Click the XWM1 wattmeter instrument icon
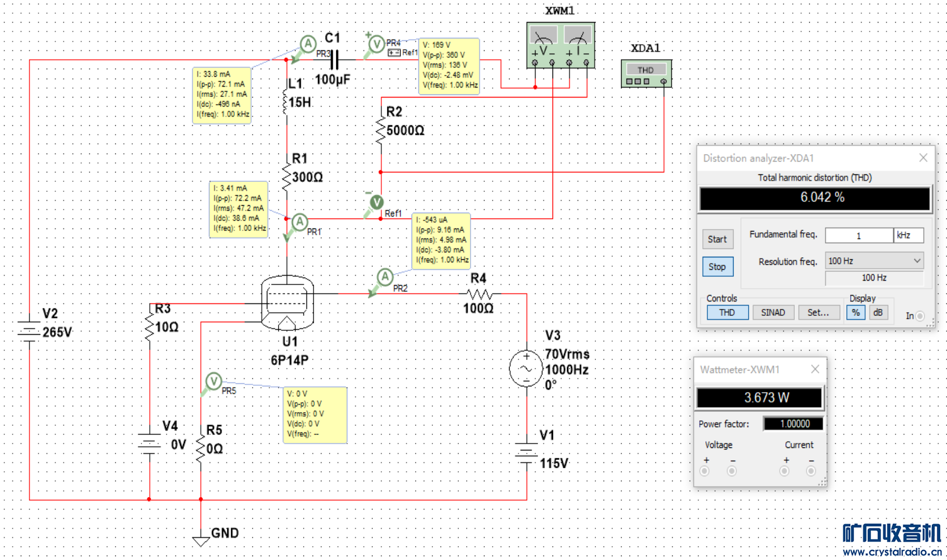 [560, 45]
